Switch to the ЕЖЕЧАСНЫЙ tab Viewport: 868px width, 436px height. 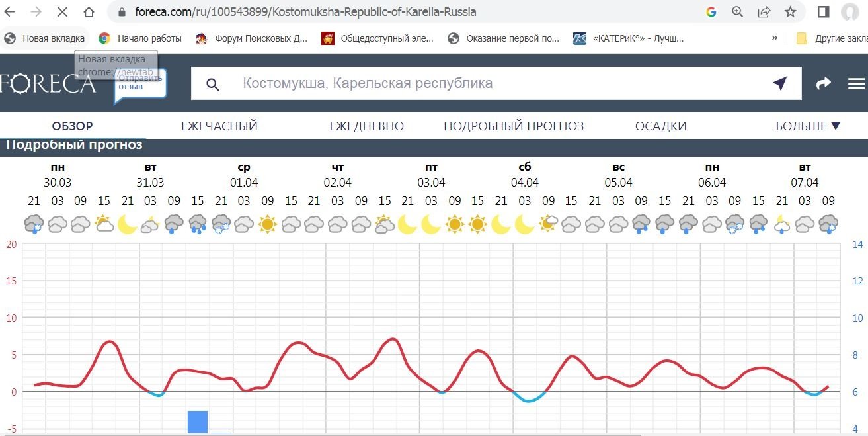click(x=219, y=126)
